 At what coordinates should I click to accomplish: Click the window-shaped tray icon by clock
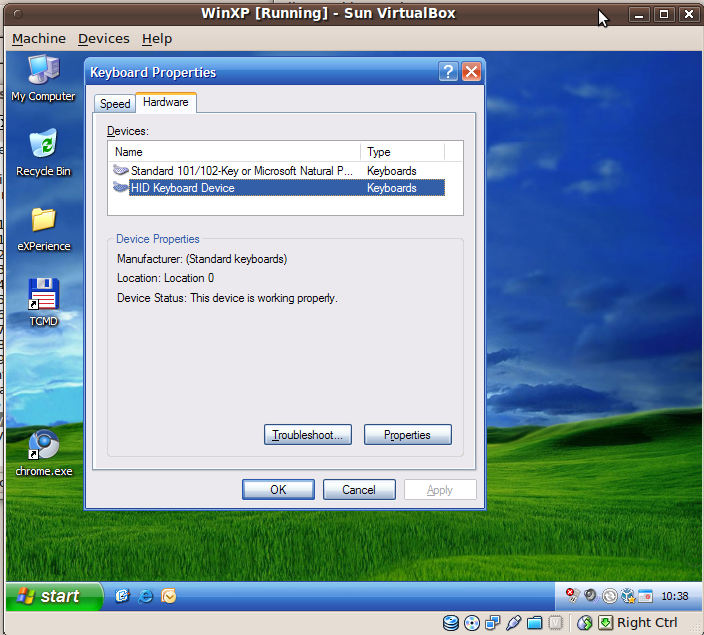pyautogui.click(x=645, y=596)
